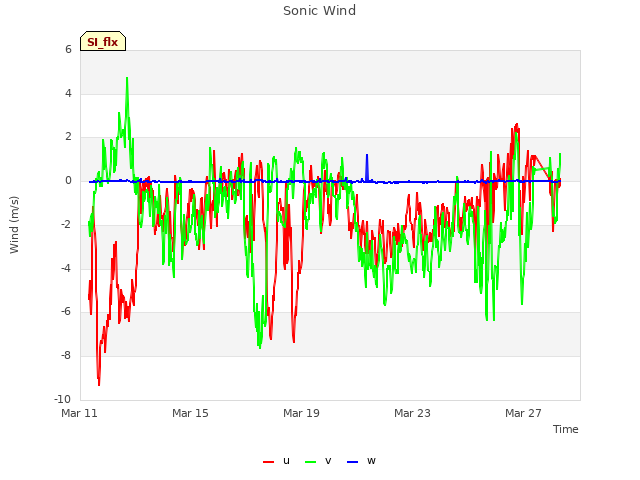
Task: Click the Mar 27 x-axis label
Action: [x=523, y=413]
